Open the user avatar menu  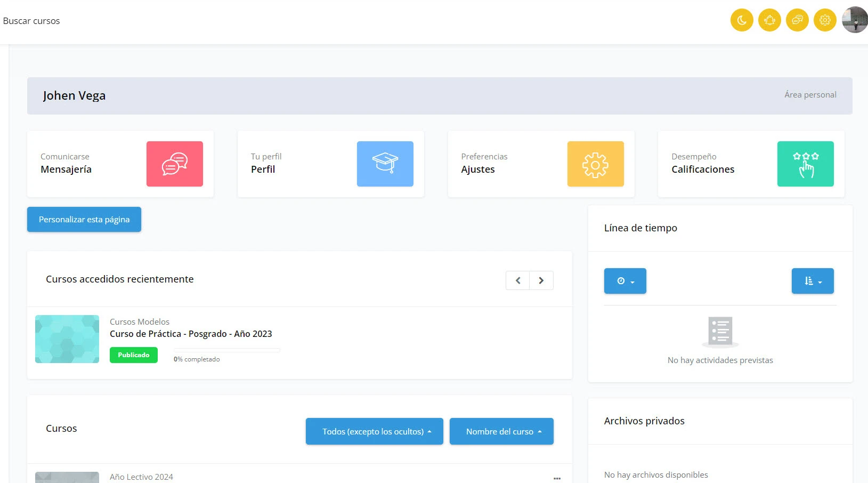(855, 20)
